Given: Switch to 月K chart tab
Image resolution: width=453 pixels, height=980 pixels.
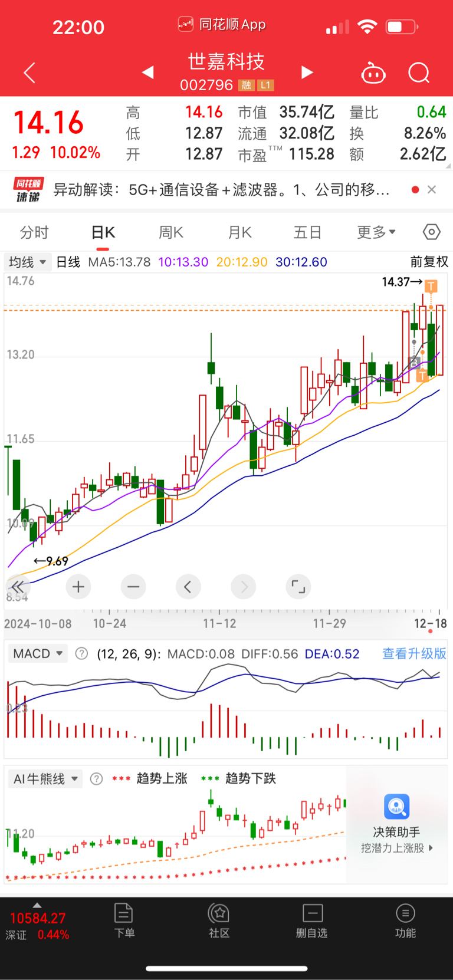Looking at the screenshot, I should 240,232.
